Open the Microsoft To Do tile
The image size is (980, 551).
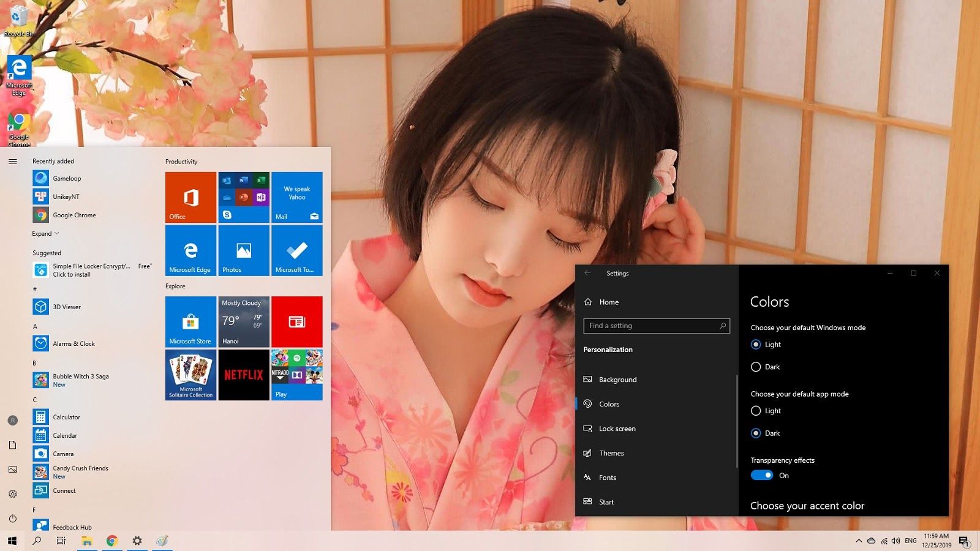(297, 250)
